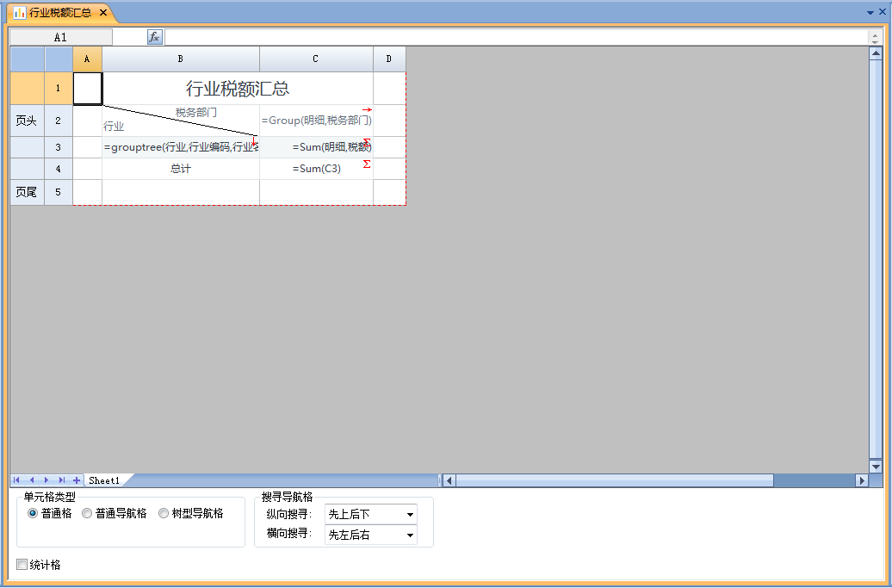Go to the previous sheet

[x=32, y=480]
